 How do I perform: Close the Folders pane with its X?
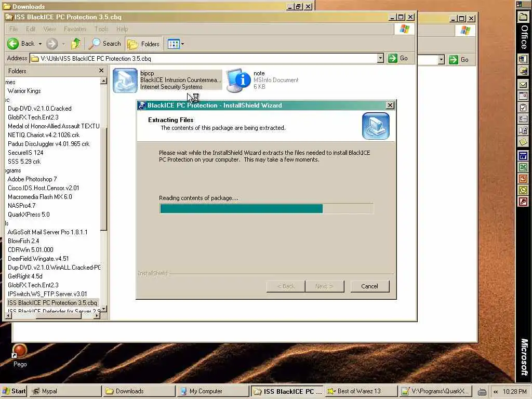(101, 71)
